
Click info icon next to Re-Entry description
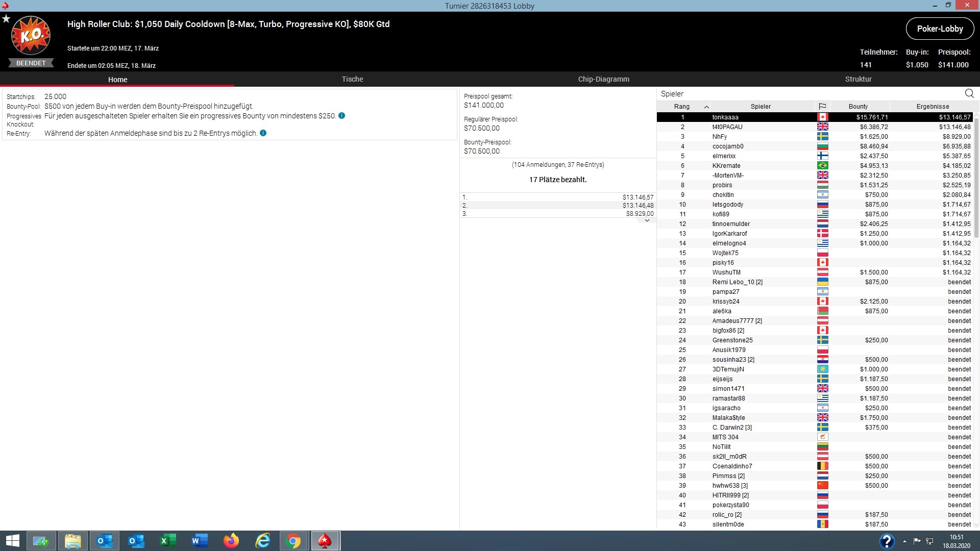coord(263,133)
